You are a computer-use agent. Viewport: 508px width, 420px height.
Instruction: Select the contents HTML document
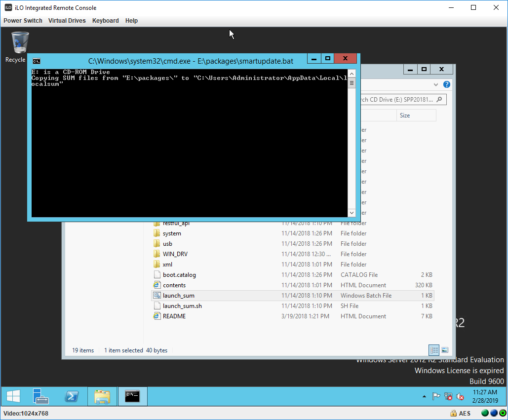coord(293,285)
